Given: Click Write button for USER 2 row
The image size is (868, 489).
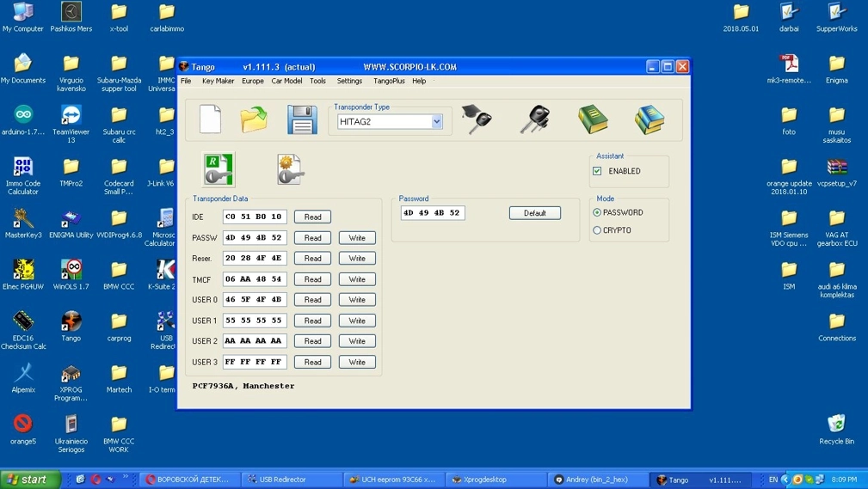Looking at the screenshot, I should point(357,341).
